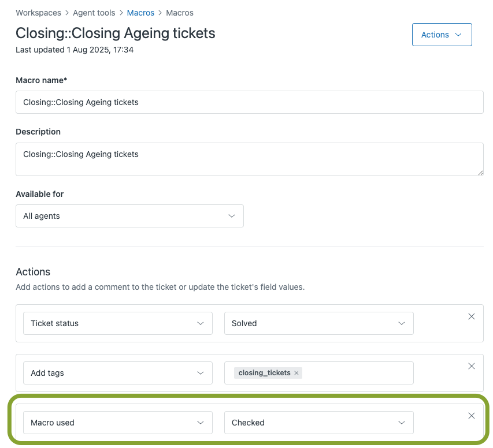
Task: Remove the closing_tickets tag chip
Action: 296,373
